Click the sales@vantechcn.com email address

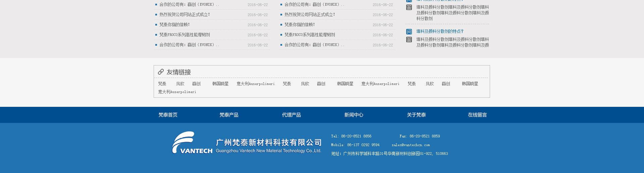click(x=411, y=145)
